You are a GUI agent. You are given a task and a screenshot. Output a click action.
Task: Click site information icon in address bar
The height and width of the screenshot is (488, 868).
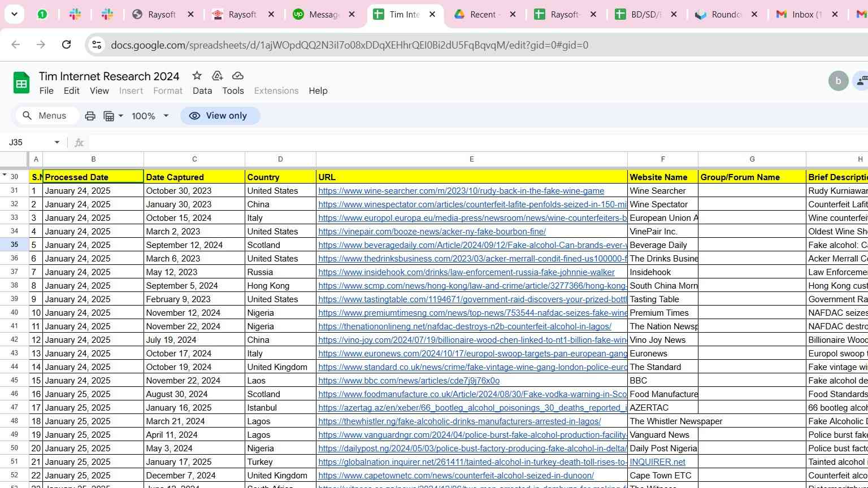pos(97,45)
